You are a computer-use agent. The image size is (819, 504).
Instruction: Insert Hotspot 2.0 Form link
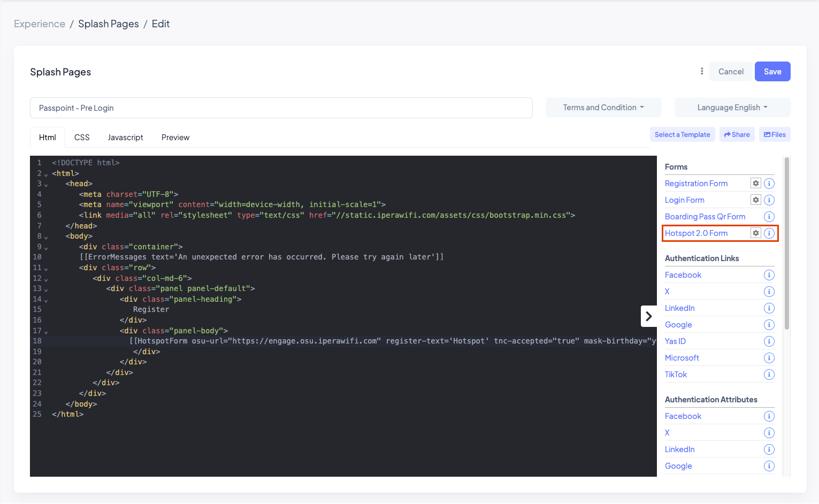click(696, 233)
